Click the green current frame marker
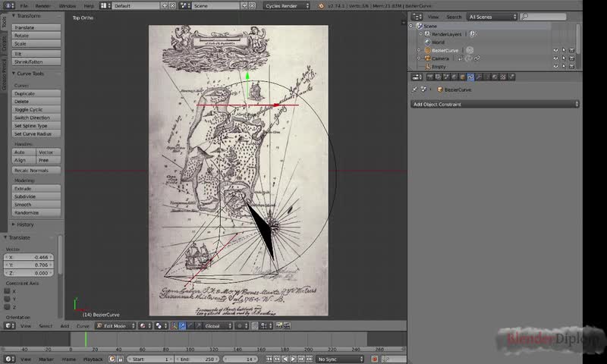607x364 pixels. (86, 339)
